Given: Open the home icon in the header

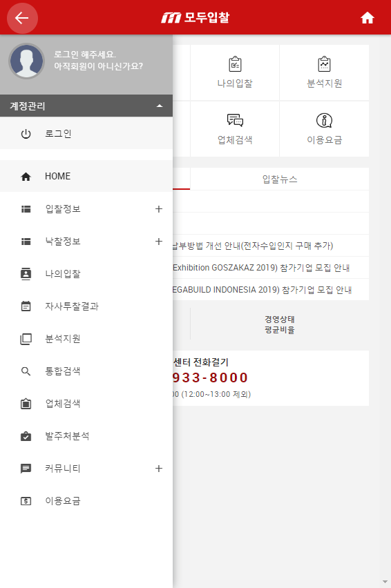Looking at the screenshot, I should point(367,18).
